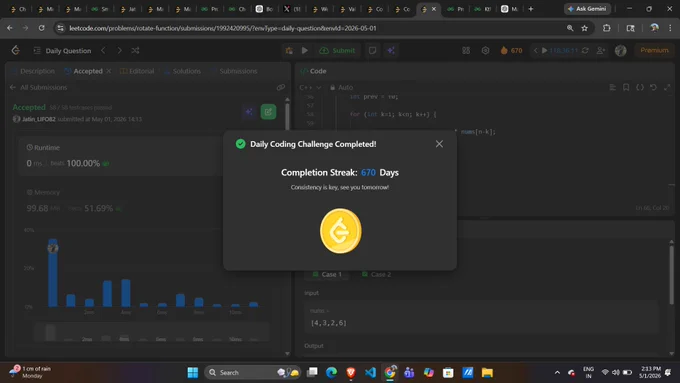Click the format code icon in editor
The width and height of the screenshot is (680, 383).
[x=613, y=87]
